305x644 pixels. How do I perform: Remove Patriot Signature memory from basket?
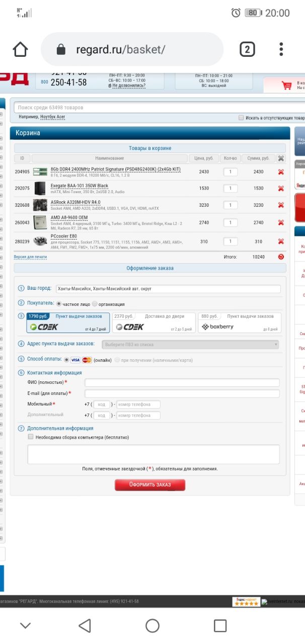(281, 172)
